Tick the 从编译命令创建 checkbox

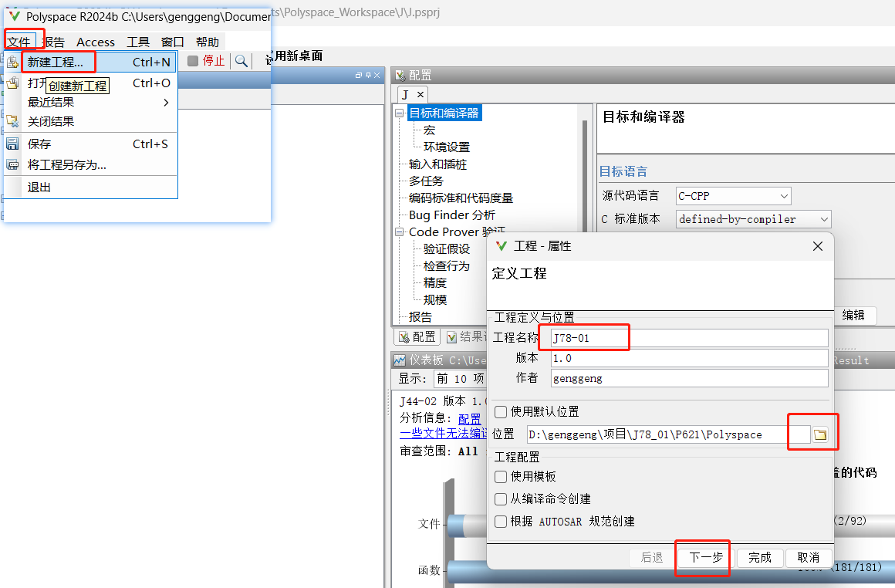tap(501, 499)
